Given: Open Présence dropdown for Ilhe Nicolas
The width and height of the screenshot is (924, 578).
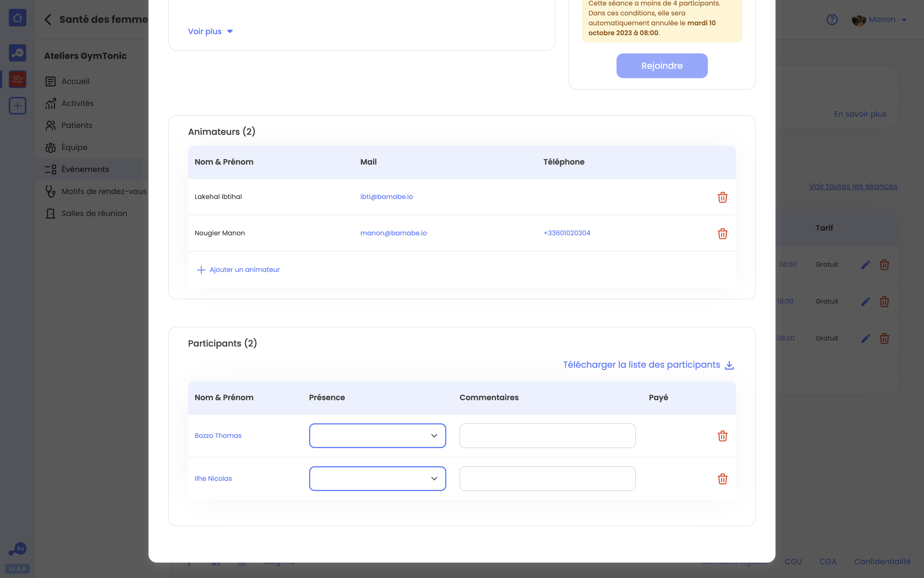Looking at the screenshot, I should click(377, 479).
